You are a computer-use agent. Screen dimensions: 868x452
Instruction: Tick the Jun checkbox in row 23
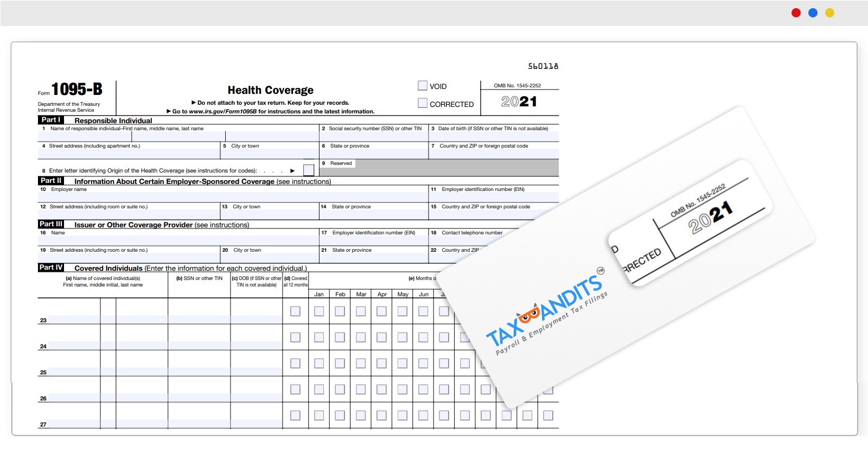point(423,311)
